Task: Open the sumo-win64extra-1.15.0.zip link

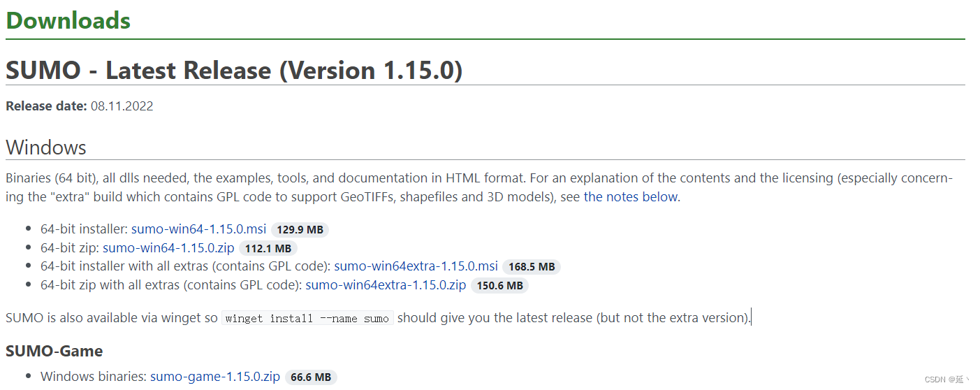Action: click(x=386, y=284)
